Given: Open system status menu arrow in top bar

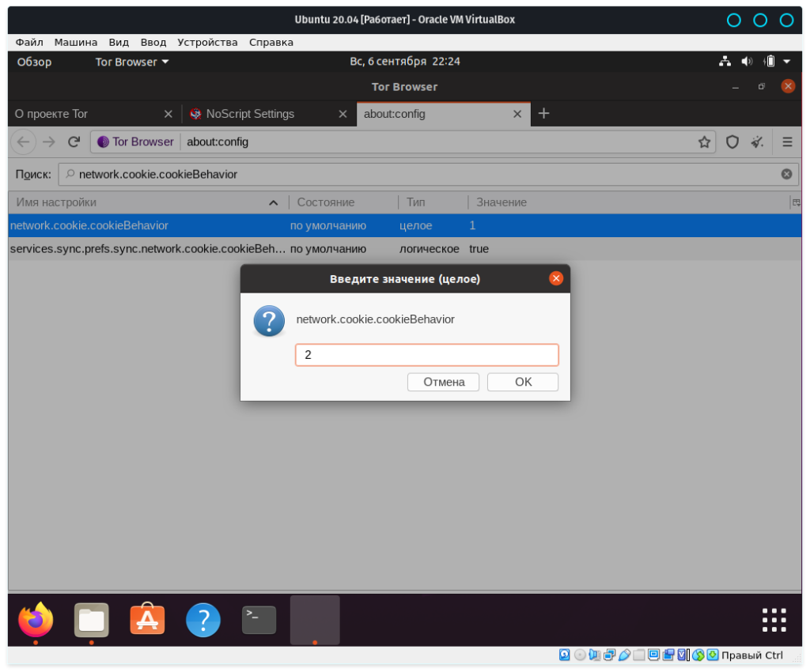Looking at the screenshot, I should [x=786, y=62].
